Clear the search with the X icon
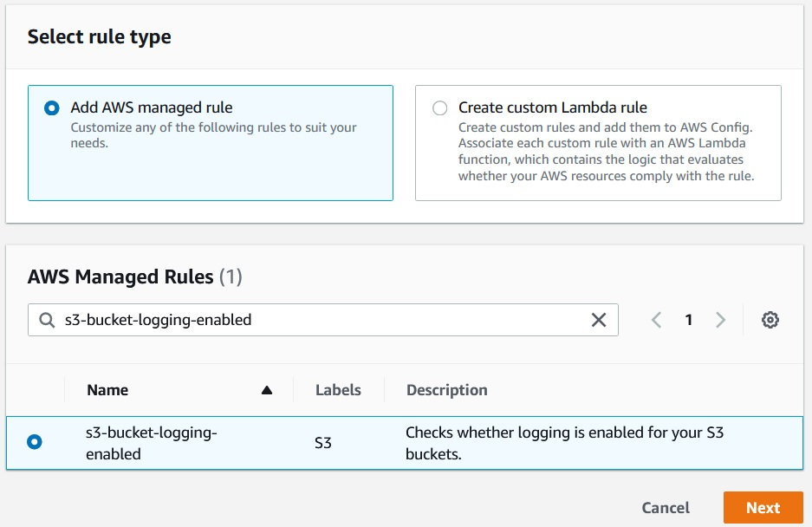Screen dimensions: 812x527 (598, 320)
